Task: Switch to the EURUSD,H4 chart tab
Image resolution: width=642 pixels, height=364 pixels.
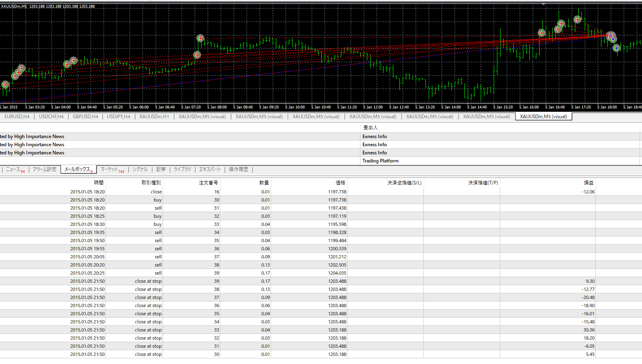Action: [x=17, y=117]
